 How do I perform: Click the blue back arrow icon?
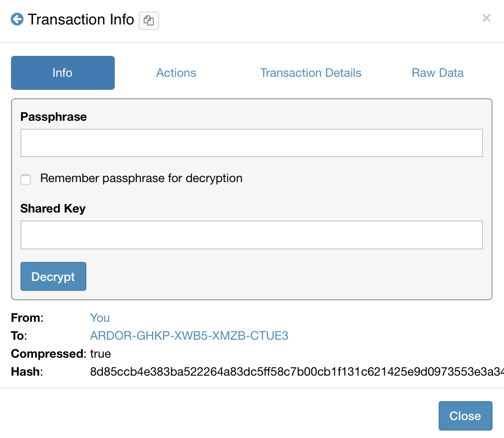point(17,20)
